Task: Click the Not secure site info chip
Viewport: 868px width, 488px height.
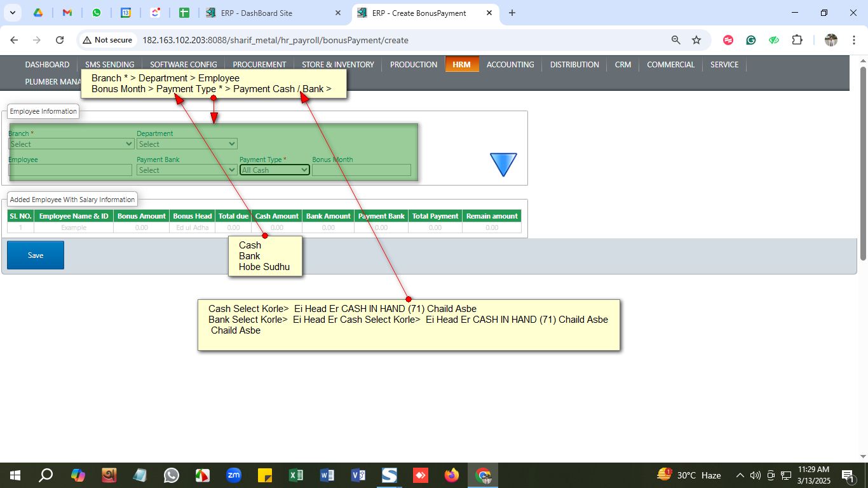Action: (107, 40)
